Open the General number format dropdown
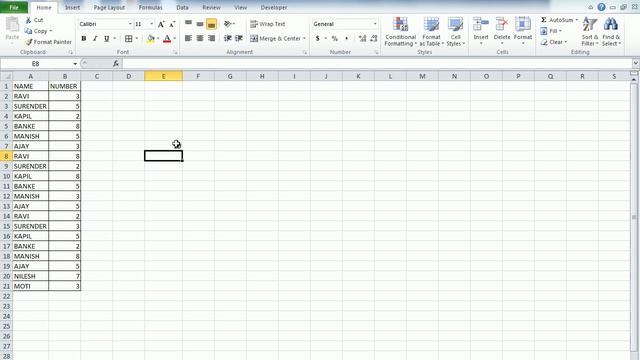Viewport: 640px width, 360px height. coord(375,24)
